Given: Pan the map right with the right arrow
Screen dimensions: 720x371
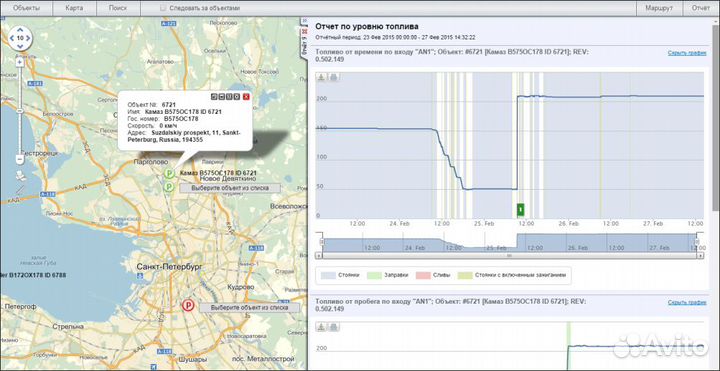Looking at the screenshot, I should tap(28, 39).
